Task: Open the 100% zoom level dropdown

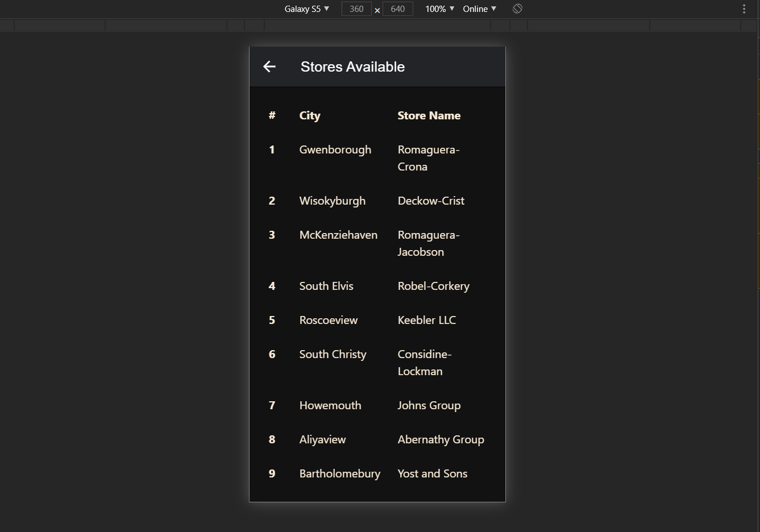Action: click(439, 9)
